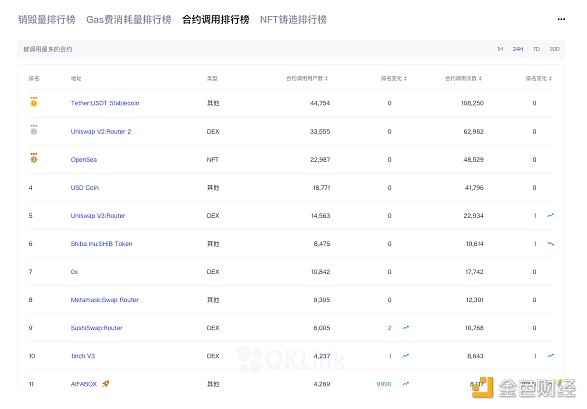This screenshot has height=409, width=587.
Task: Open the three-dot more options menu
Action: [x=561, y=19]
